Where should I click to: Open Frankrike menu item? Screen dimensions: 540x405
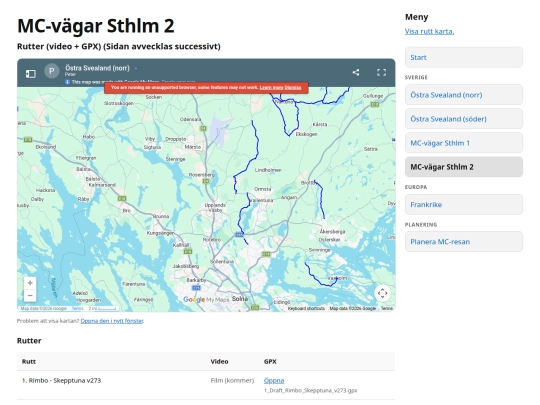(x=464, y=205)
